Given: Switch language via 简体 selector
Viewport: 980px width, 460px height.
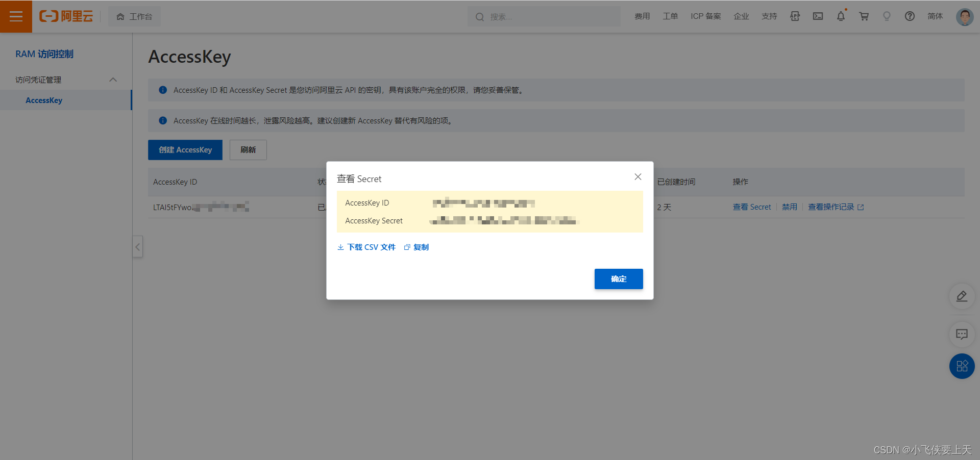Looking at the screenshot, I should tap(935, 16).
